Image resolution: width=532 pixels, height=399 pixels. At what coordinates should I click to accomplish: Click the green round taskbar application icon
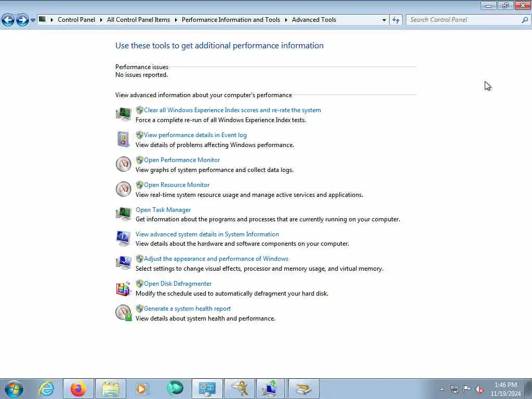click(175, 389)
